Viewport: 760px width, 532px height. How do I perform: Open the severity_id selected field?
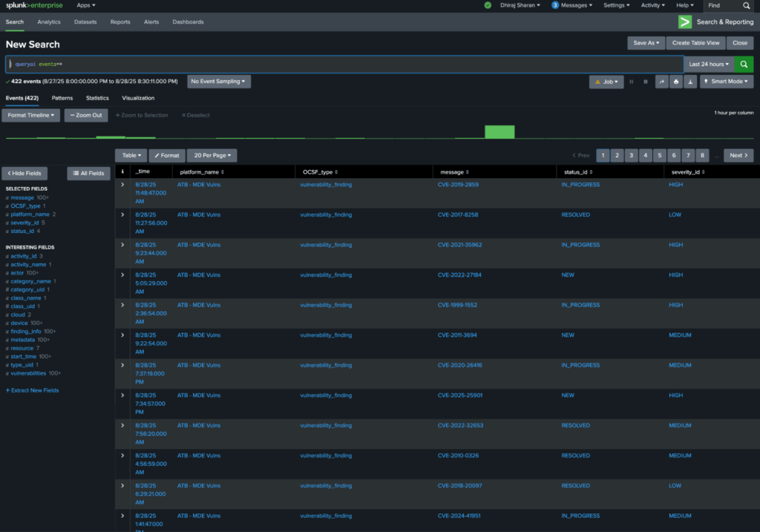pos(24,223)
